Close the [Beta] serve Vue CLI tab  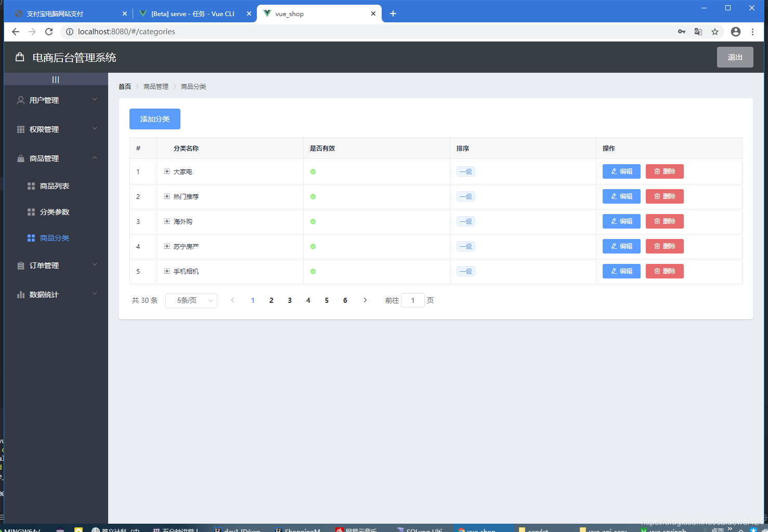(x=249, y=14)
